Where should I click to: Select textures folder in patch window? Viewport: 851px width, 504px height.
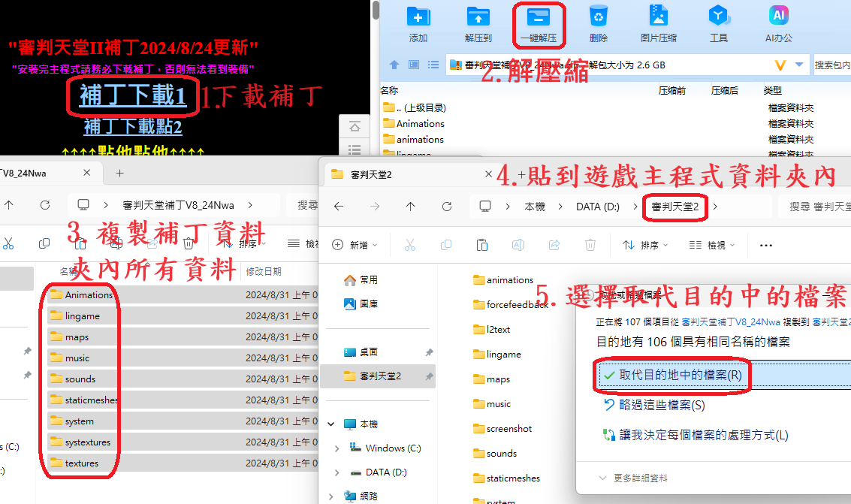pos(81,463)
